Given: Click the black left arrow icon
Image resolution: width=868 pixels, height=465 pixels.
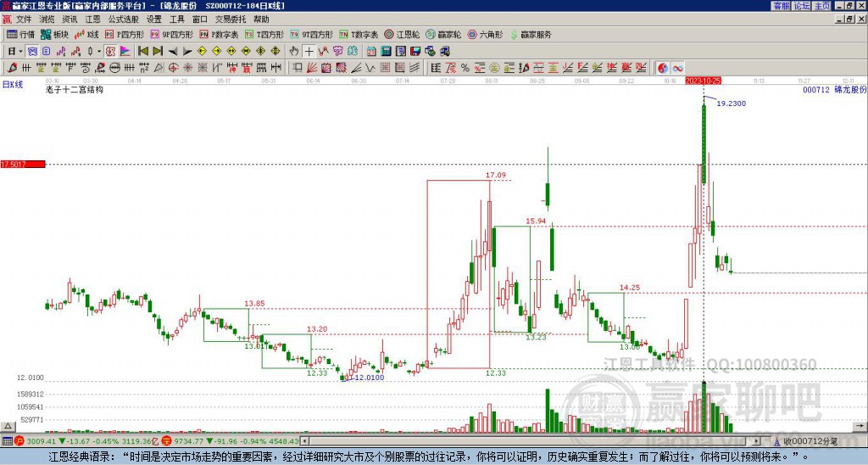Looking at the screenshot, I should click(x=173, y=52).
